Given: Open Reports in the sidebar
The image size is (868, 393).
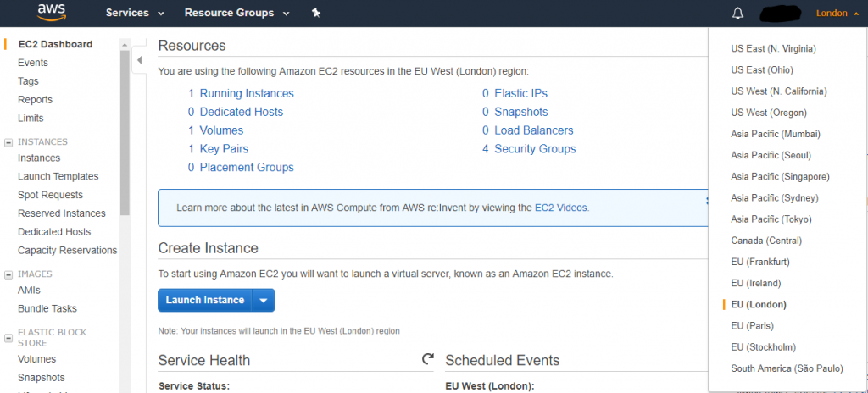Looking at the screenshot, I should click(x=35, y=100).
